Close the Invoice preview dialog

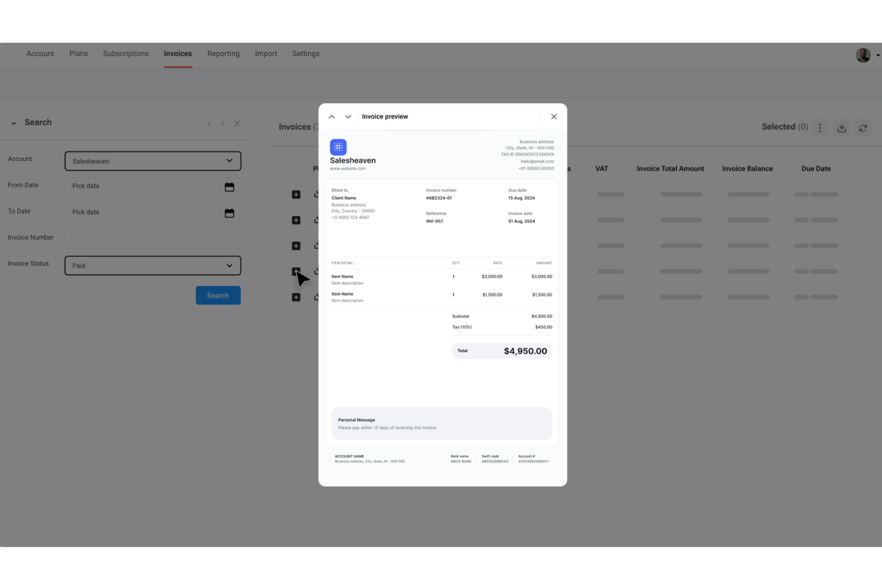554,116
